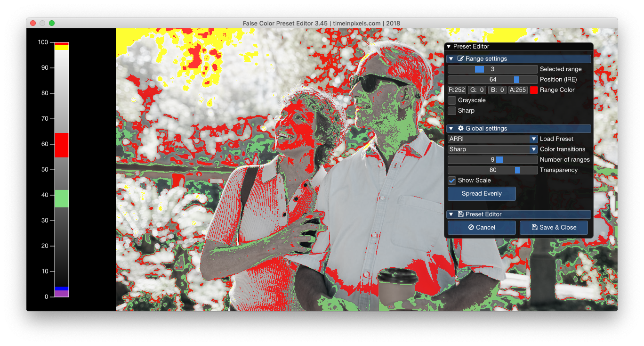
Task: Click the green macOS fullscreen button
Action: click(52, 23)
